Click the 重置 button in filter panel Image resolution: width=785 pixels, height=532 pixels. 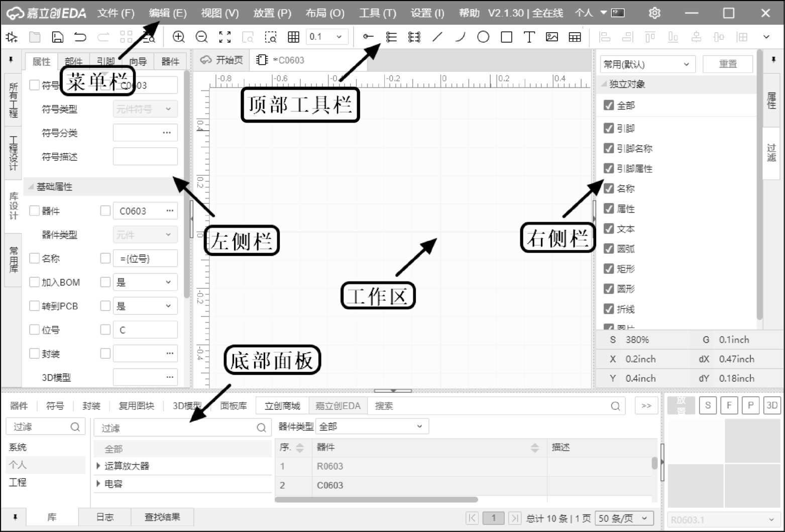click(727, 64)
